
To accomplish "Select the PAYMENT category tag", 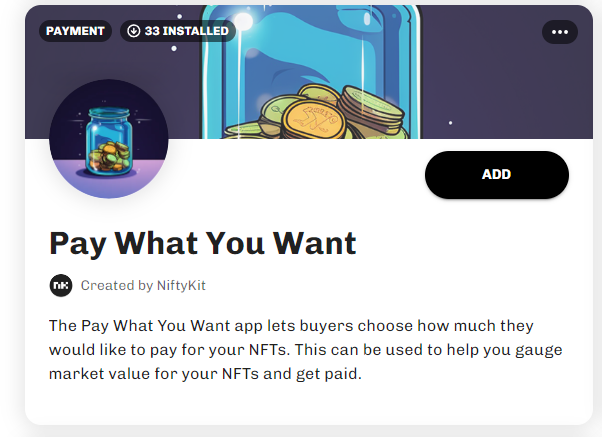I will click(75, 31).
